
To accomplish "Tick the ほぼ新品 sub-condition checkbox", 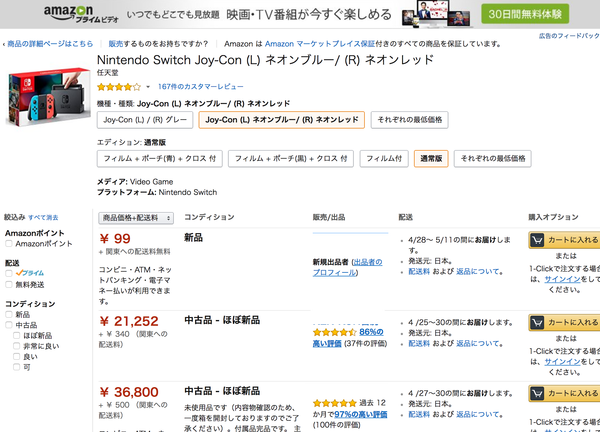I will click(x=16, y=336).
